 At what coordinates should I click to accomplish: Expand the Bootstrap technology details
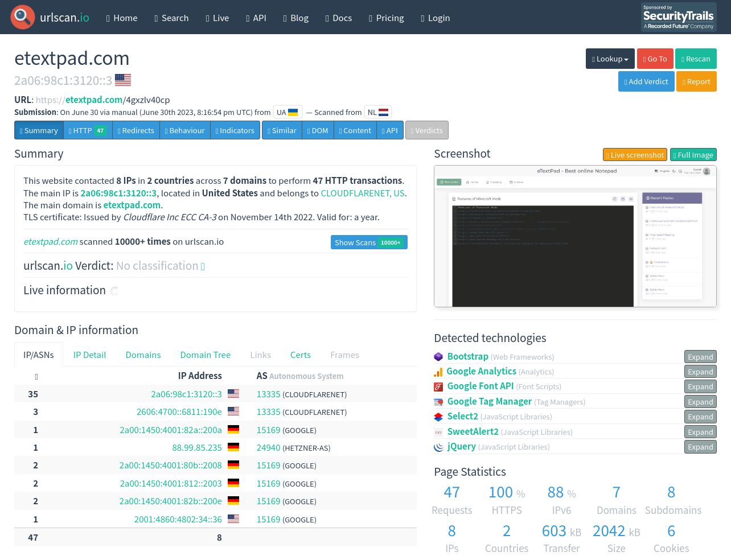click(x=700, y=357)
